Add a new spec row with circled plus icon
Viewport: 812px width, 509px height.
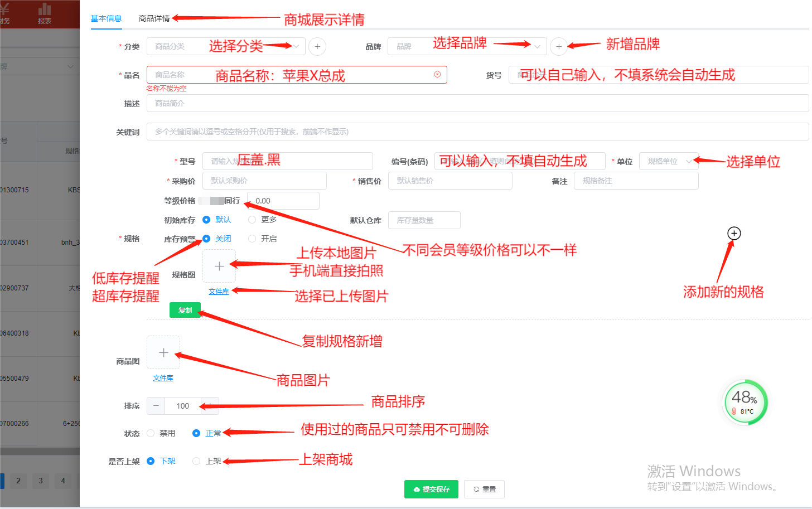tap(734, 233)
